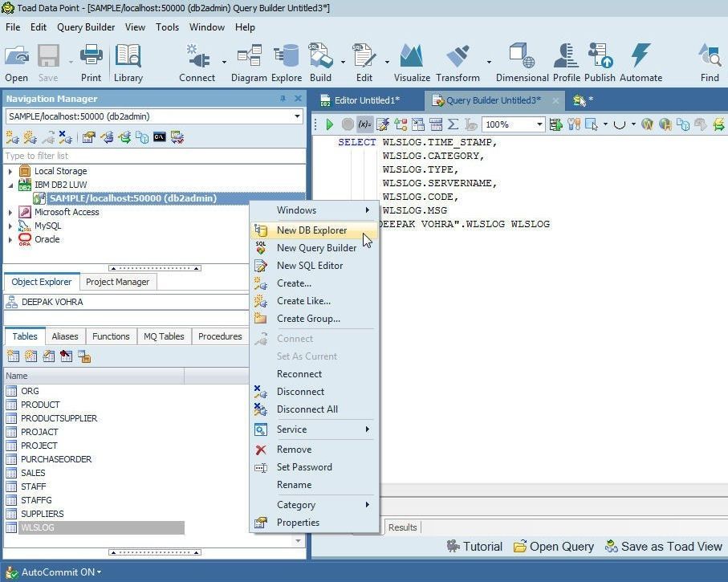Close the Navigation Manager panel
Image resolution: width=728 pixels, height=582 pixels.
coord(298,99)
